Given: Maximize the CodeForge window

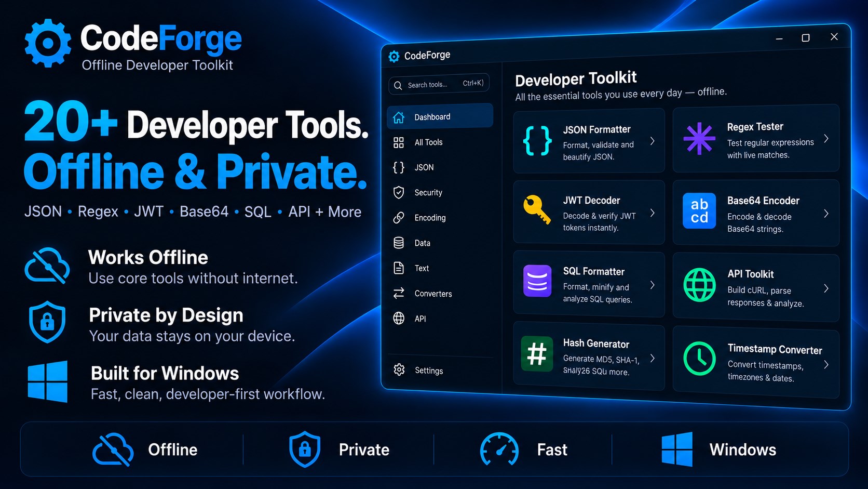Looking at the screenshot, I should point(806,38).
